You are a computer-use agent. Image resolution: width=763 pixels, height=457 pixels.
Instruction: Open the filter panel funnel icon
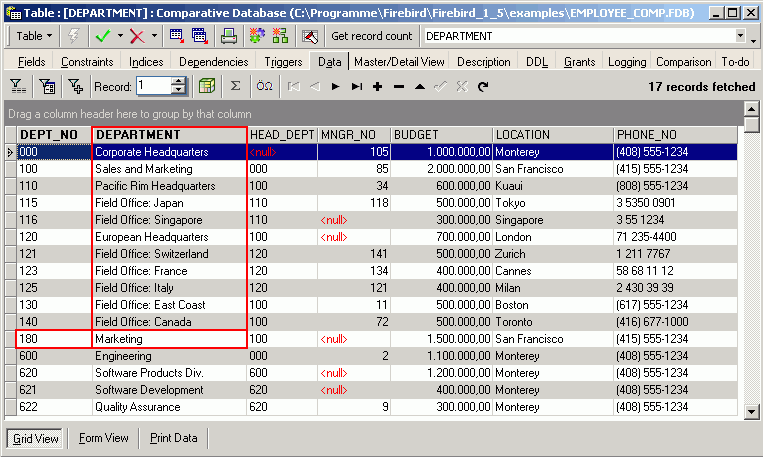click(18, 87)
